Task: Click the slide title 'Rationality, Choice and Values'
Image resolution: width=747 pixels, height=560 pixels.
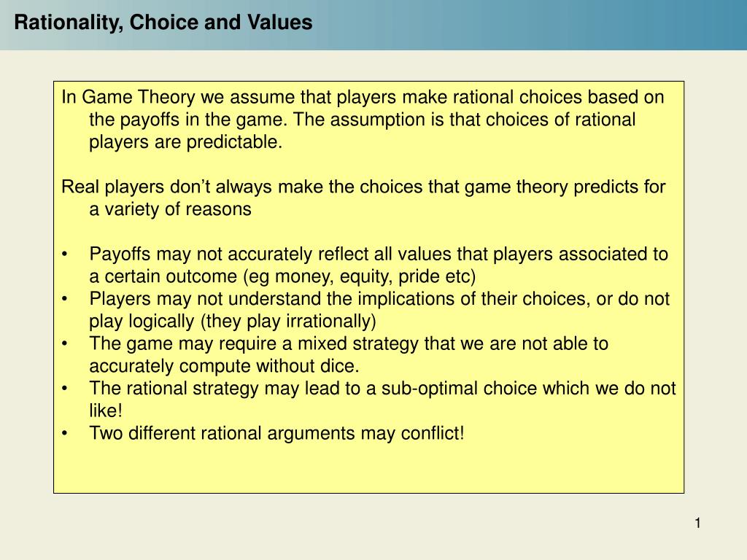Action: point(163,23)
